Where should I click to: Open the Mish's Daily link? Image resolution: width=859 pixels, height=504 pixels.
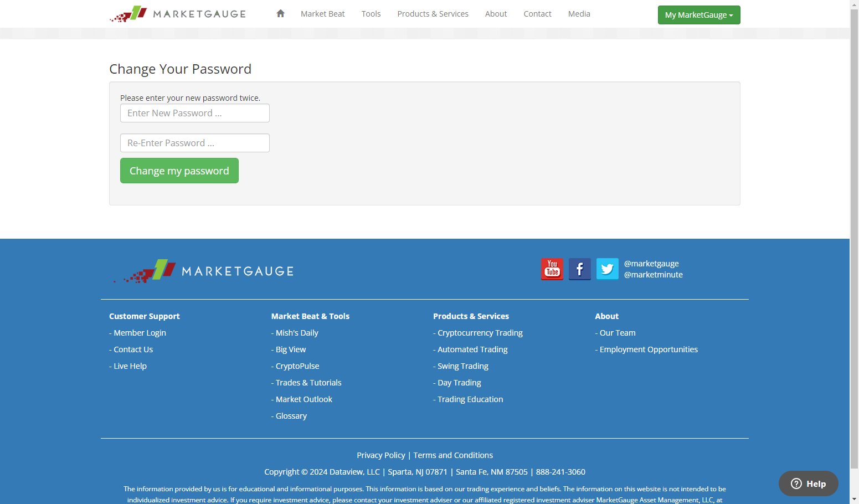coord(297,333)
